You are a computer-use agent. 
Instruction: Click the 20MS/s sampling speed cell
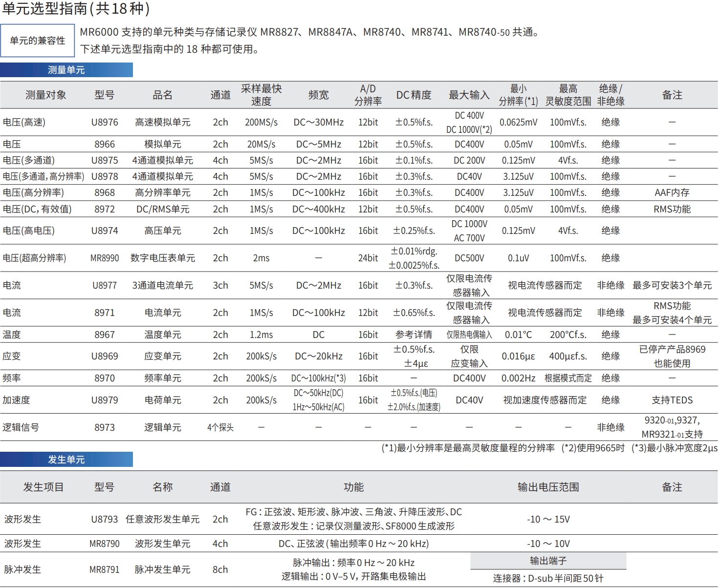[261, 145]
